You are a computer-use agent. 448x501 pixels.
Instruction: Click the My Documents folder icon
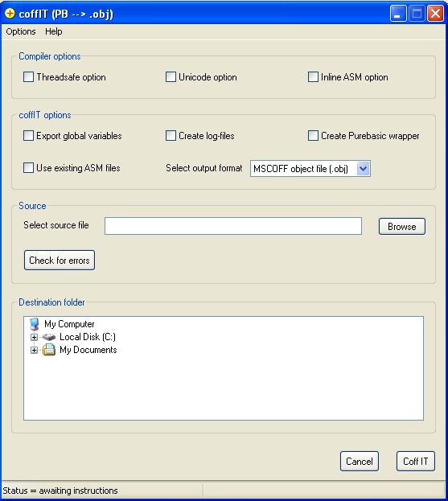(49, 350)
